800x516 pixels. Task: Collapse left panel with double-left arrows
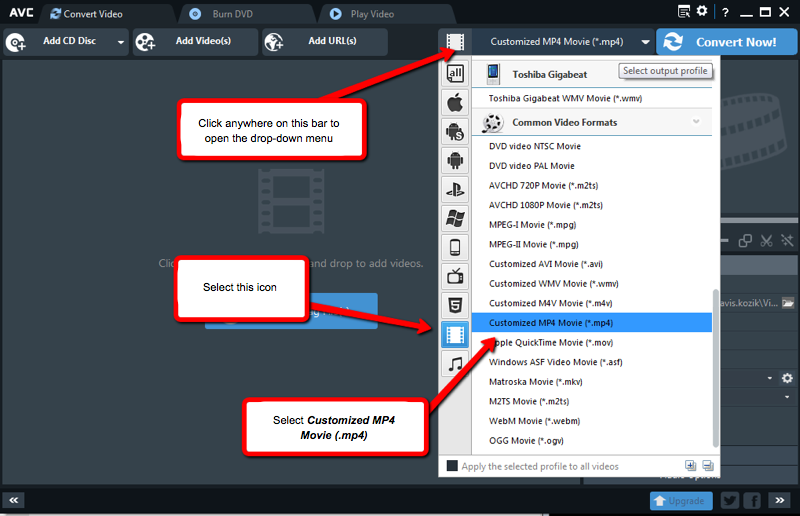[x=14, y=500]
